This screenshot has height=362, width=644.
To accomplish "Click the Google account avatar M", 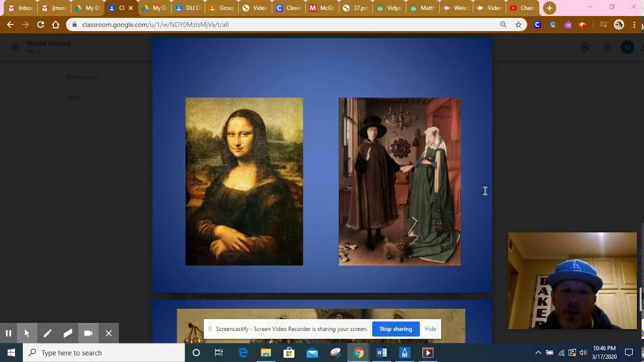I will point(627,47).
